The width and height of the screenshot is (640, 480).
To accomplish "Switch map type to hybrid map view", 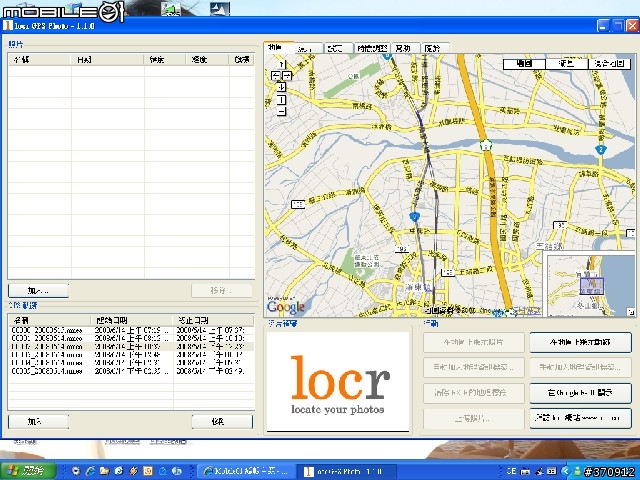I will [x=609, y=64].
